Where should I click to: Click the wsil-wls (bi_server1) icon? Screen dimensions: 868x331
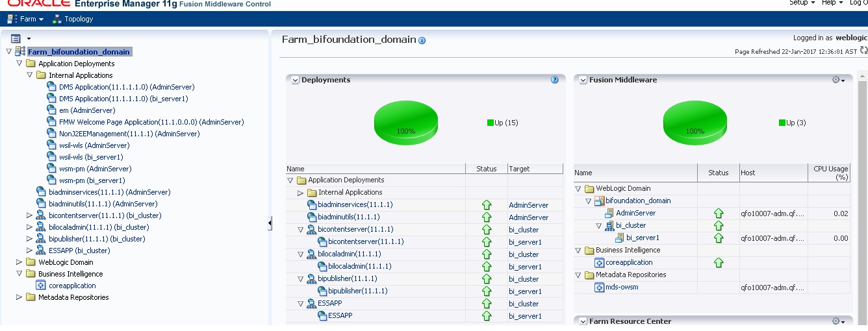(x=52, y=157)
